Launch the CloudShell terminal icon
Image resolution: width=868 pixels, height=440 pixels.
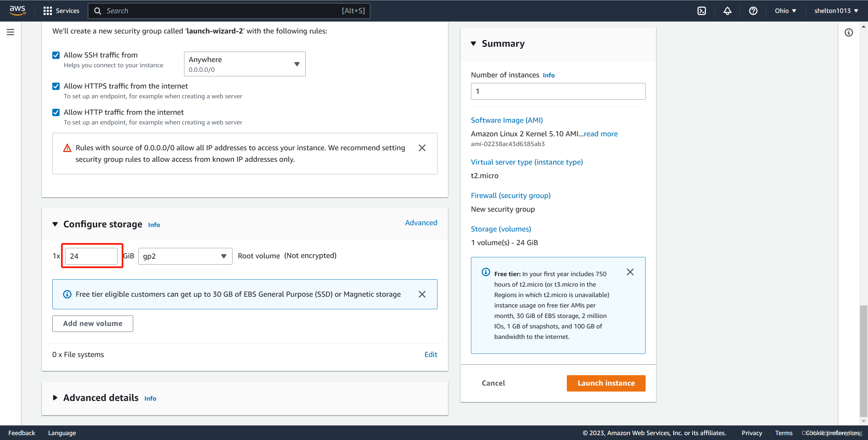702,11
